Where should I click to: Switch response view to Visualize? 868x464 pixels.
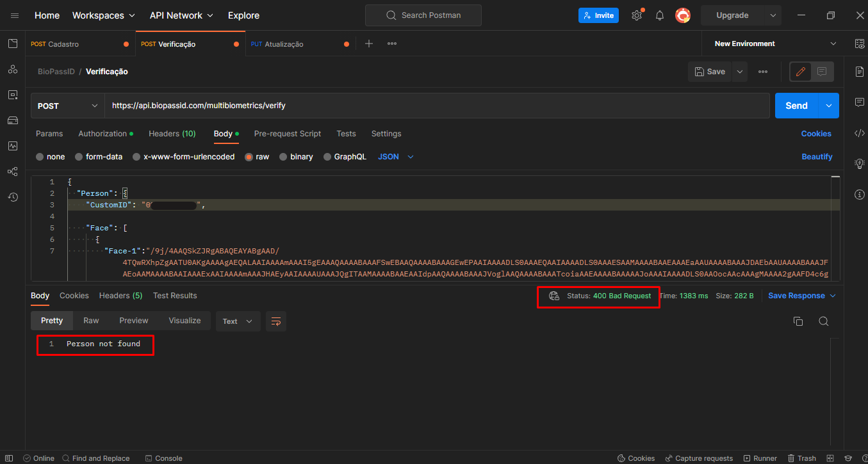coord(184,321)
